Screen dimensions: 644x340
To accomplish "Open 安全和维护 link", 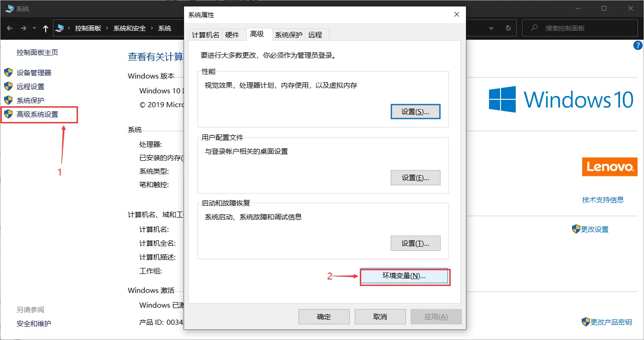I will (34, 323).
